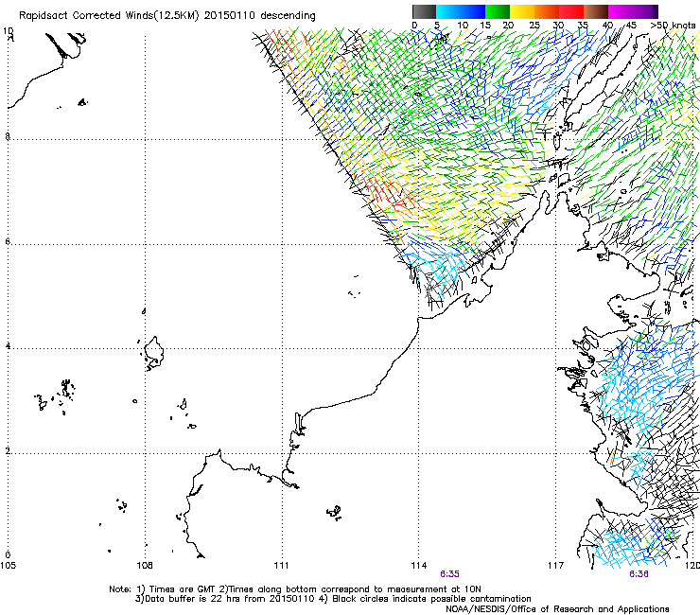Click the latitude label '2' on left axis
The image size is (700, 615).
8,451
